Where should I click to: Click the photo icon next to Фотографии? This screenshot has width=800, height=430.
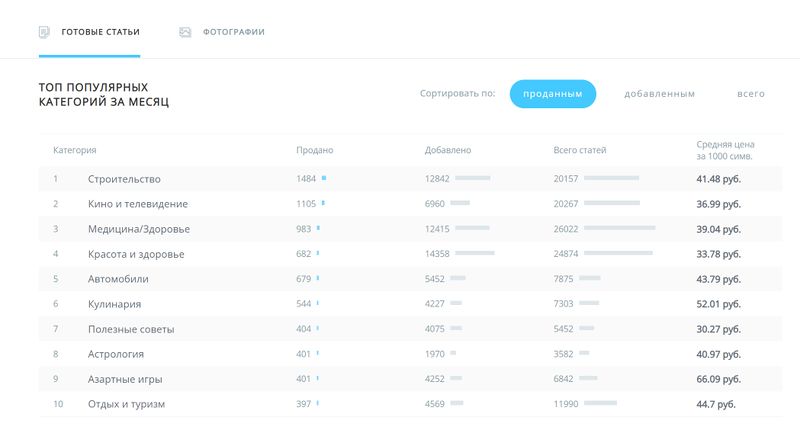185,32
